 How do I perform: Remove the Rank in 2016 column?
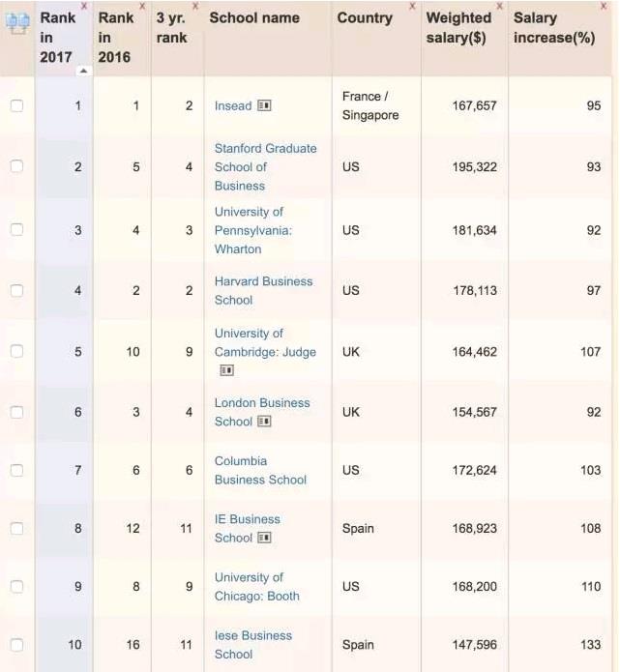click(x=142, y=7)
